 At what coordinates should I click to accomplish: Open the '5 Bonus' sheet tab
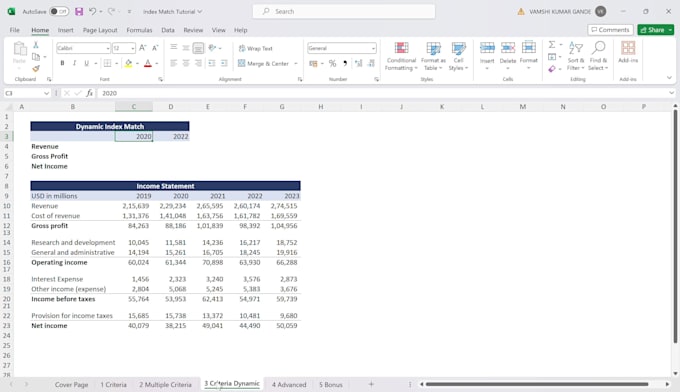[331, 385]
